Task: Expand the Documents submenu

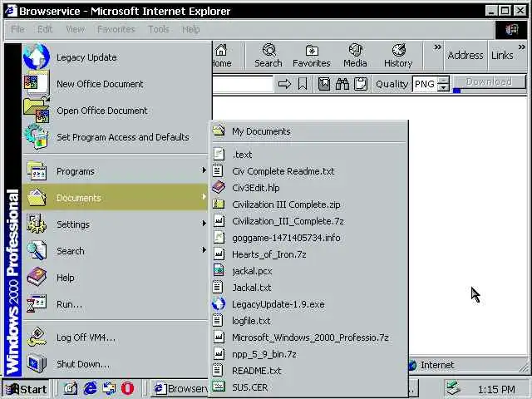Action: [115, 198]
